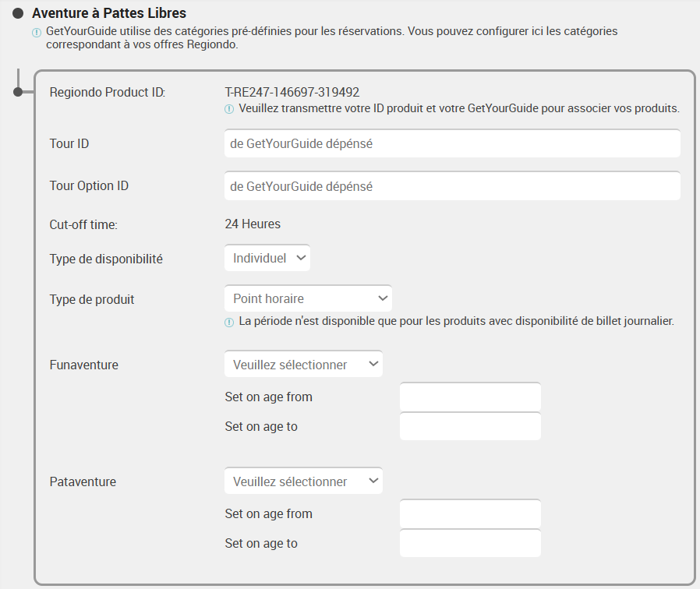Image resolution: width=700 pixels, height=589 pixels.
Task: Open the Type de produit dropdown
Action: [308, 298]
